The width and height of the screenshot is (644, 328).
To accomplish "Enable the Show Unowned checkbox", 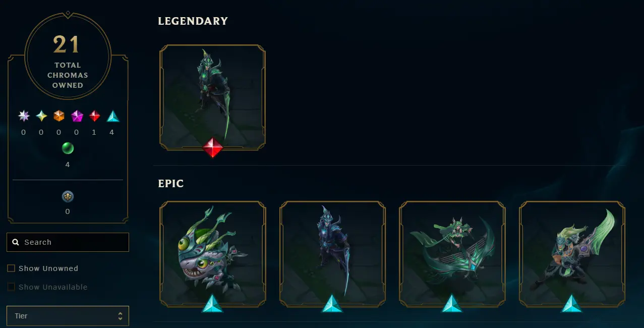I will [x=11, y=268].
